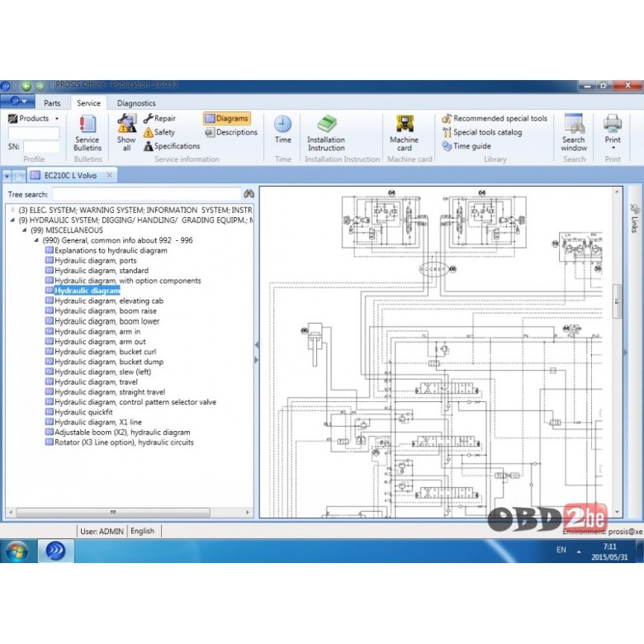The height and width of the screenshot is (644, 644).
Task: Click the tree horizontal scrollbar thumb
Action: pos(113,512)
